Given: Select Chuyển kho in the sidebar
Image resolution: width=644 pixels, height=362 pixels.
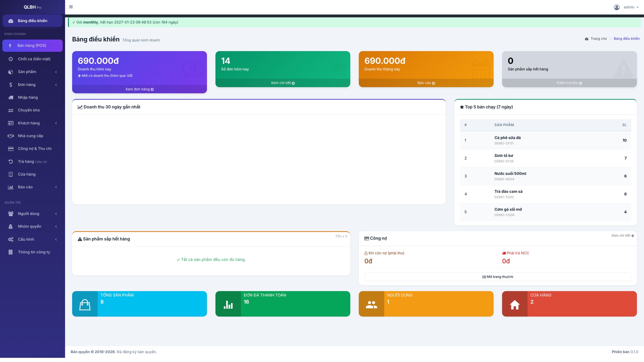Looking at the screenshot, I should (x=33, y=110).
